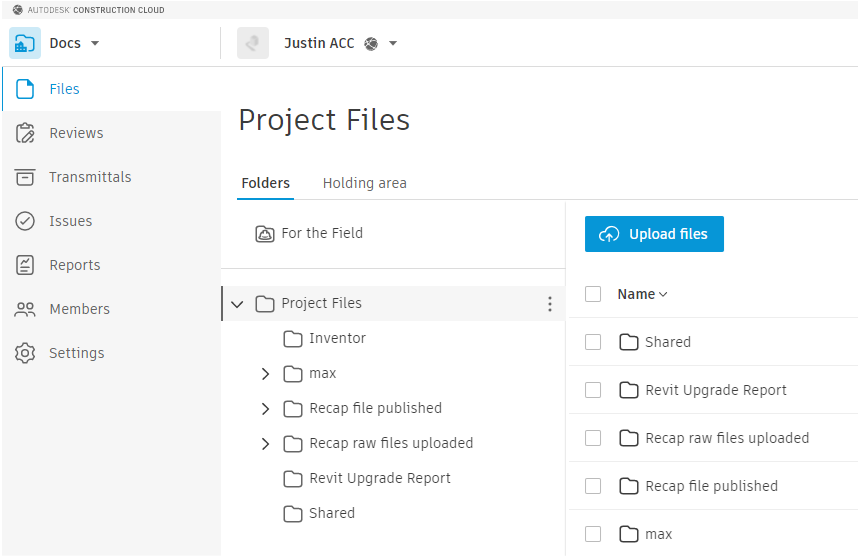Expand Recap file published in tree

click(265, 409)
